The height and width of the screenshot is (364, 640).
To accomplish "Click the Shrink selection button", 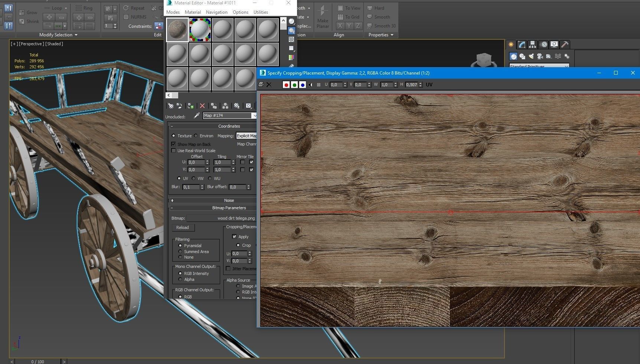I will tap(29, 22).
